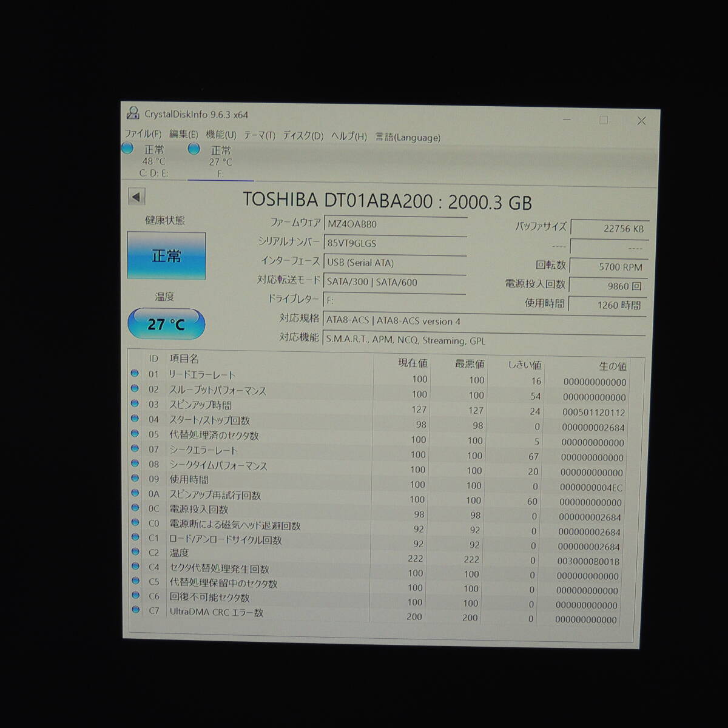This screenshot has height=728, width=728.
Task: Click the rotation rate value 5700 RPM
Action: [608, 266]
